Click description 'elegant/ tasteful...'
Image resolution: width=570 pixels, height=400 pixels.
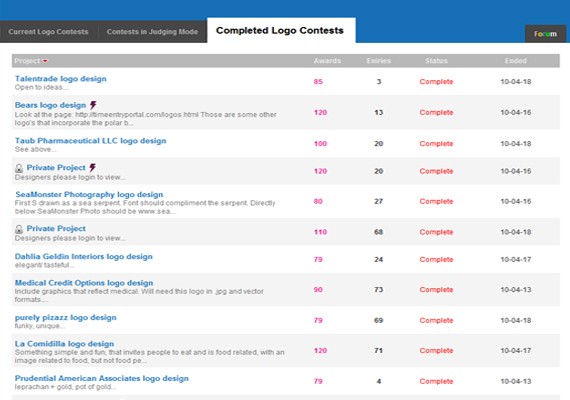coord(44,265)
